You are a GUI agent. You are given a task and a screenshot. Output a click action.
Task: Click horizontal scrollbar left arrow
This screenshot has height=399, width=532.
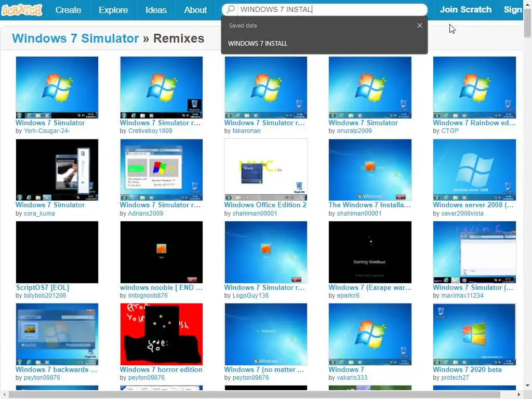click(4, 395)
